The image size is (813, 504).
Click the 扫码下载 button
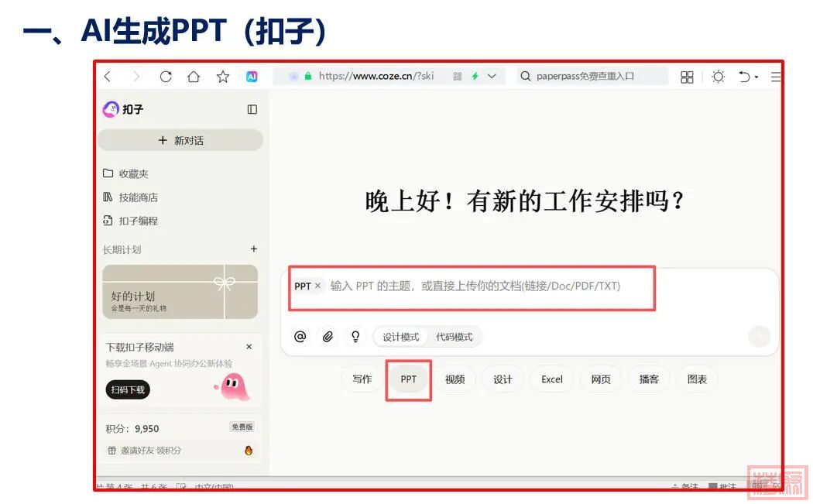tap(128, 389)
